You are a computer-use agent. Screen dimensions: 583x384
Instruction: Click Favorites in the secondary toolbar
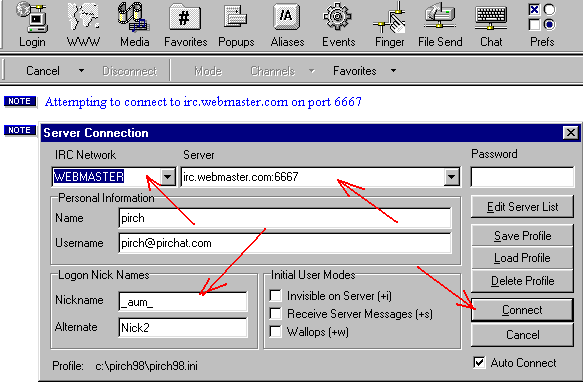pyautogui.click(x=354, y=71)
